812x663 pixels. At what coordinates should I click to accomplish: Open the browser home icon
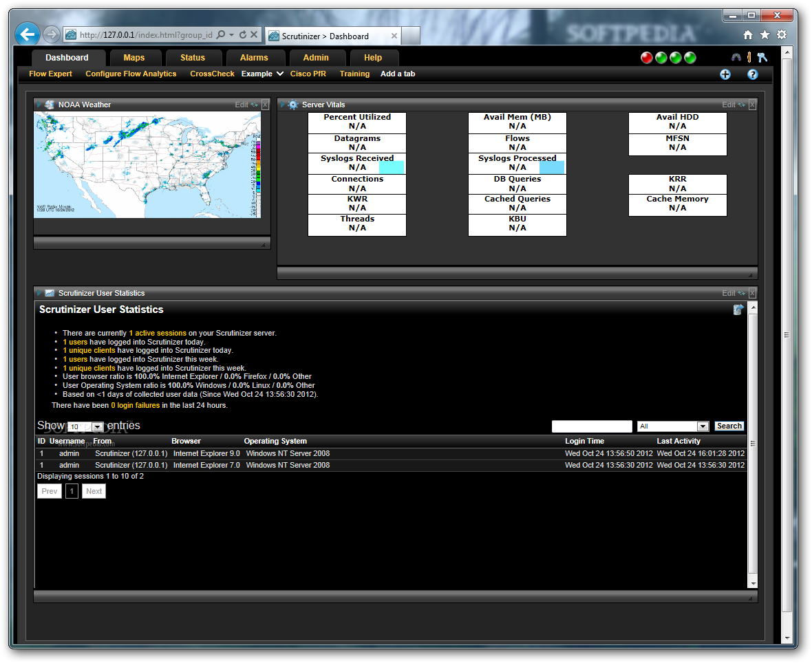pyautogui.click(x=748, y=34)
